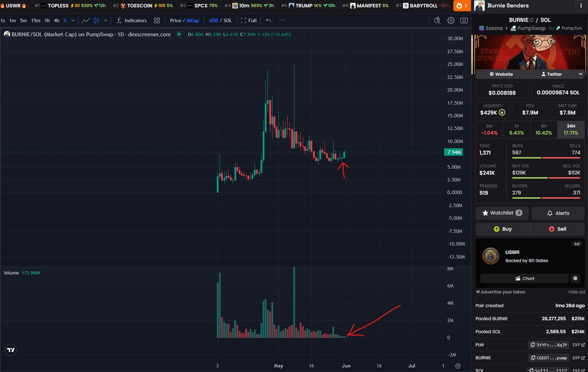Click Hide ad link
This screenshot has height=372, width=588.
pyautogui.click(x=576, y=292)
